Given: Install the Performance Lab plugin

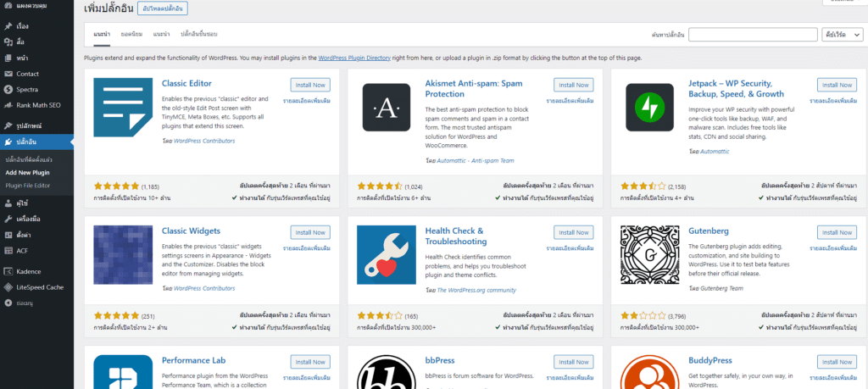Looking at the screenshot, I should [310, 361].
